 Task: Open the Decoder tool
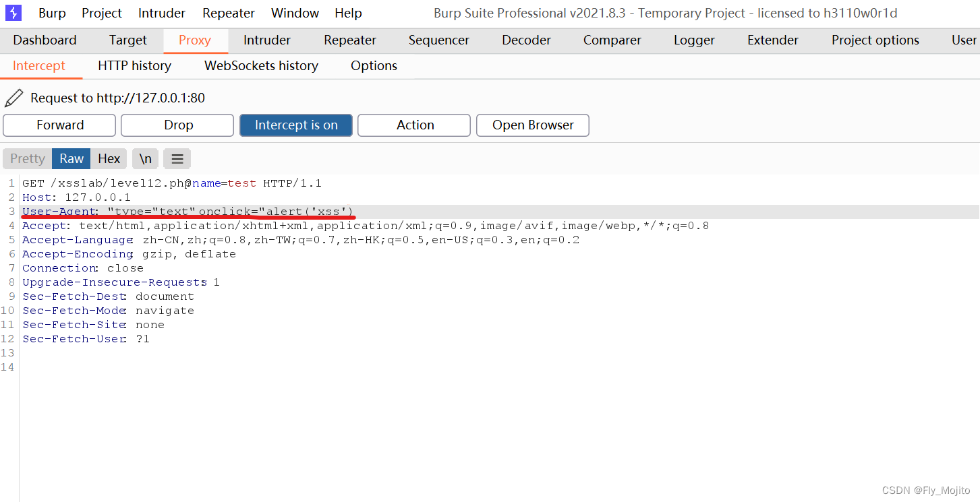[525, 40]
